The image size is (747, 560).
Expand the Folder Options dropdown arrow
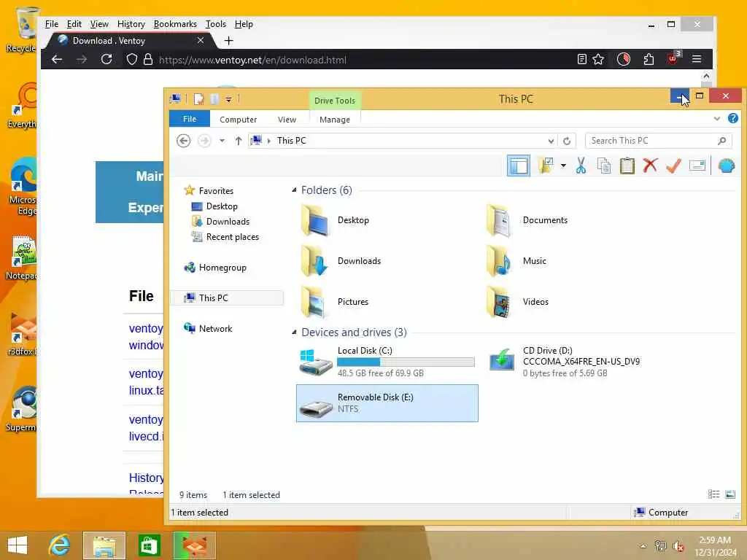pos(563,166)
